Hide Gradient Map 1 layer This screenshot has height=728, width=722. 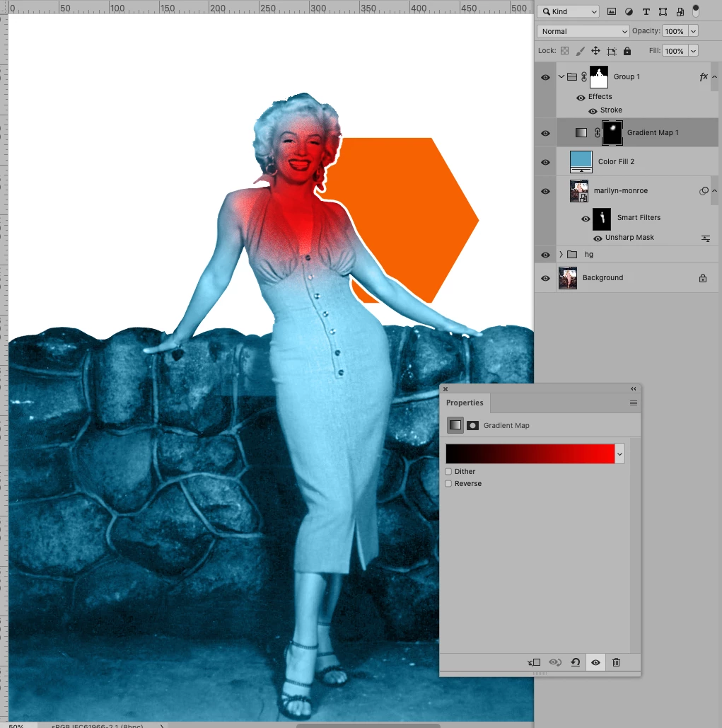[546, 133]
